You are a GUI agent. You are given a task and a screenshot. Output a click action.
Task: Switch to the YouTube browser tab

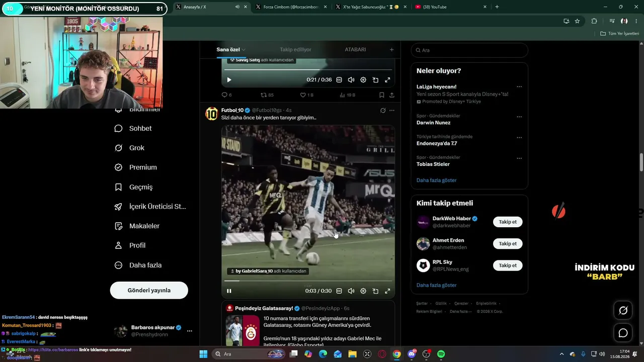point(451,7)
